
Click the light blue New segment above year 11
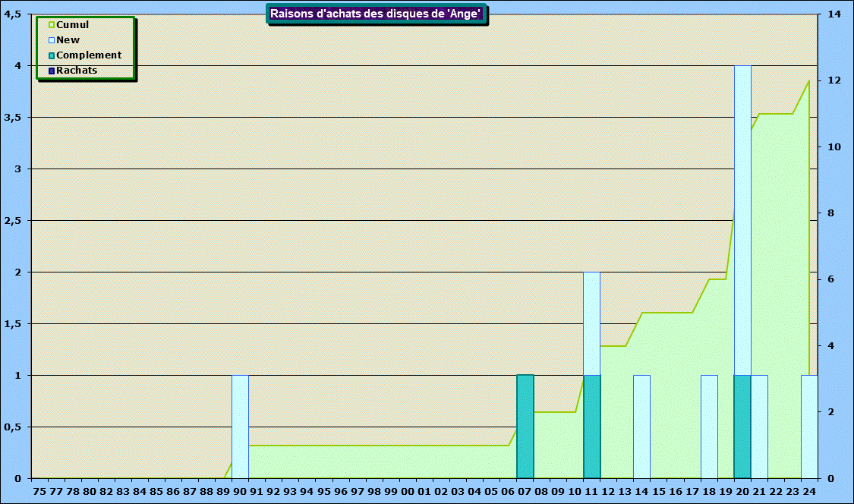[x=592, y=323]
